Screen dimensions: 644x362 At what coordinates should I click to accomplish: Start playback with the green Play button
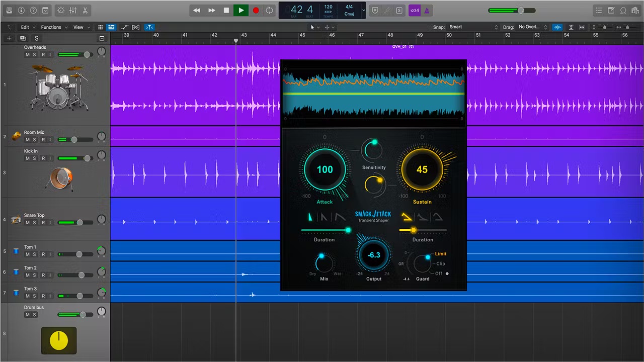pyautogui.click(x=241, y=10)
